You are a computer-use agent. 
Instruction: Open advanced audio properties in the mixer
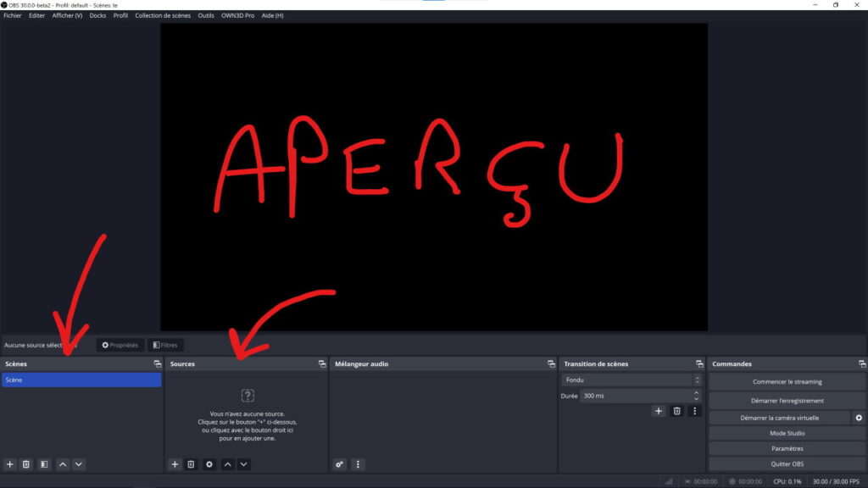(x=340, y=463)
